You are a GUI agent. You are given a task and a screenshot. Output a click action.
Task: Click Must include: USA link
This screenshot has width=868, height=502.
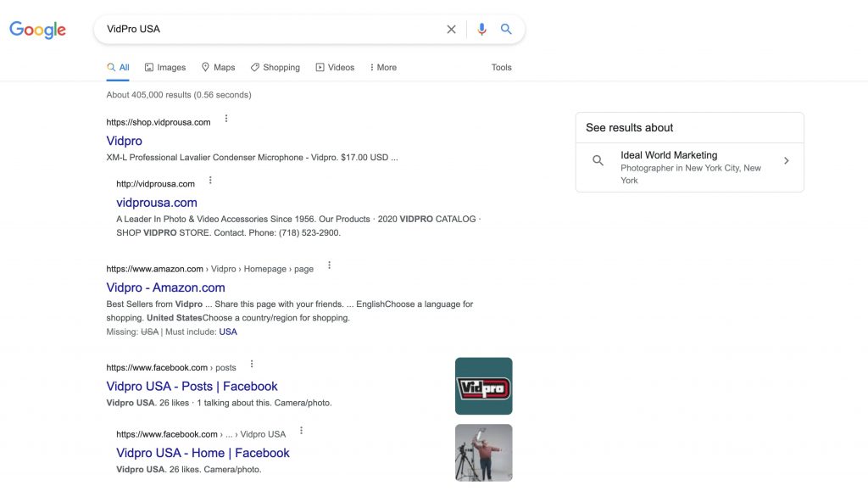point(228,332)
